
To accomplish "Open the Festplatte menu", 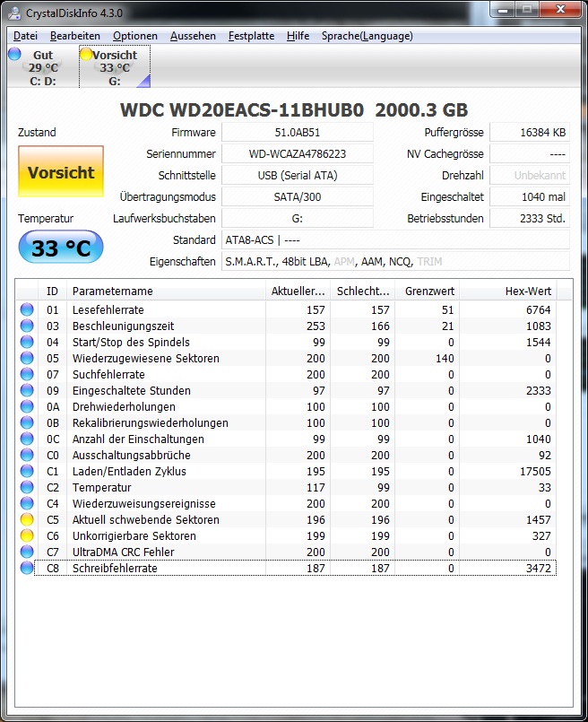I will click(251, 36).
